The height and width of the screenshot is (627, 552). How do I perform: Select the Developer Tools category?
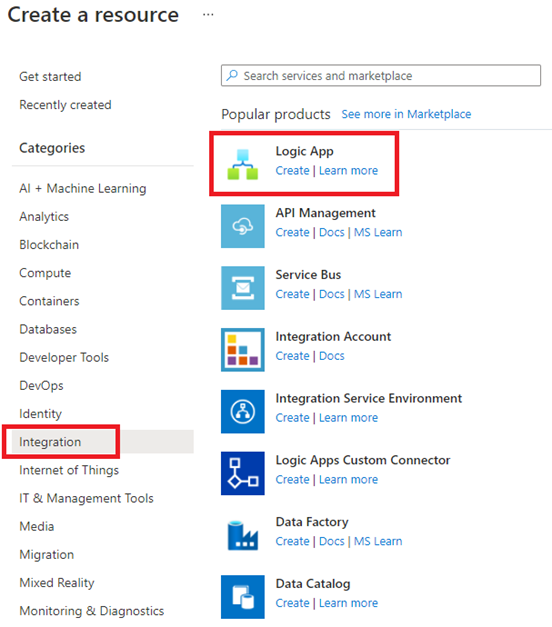64,357
